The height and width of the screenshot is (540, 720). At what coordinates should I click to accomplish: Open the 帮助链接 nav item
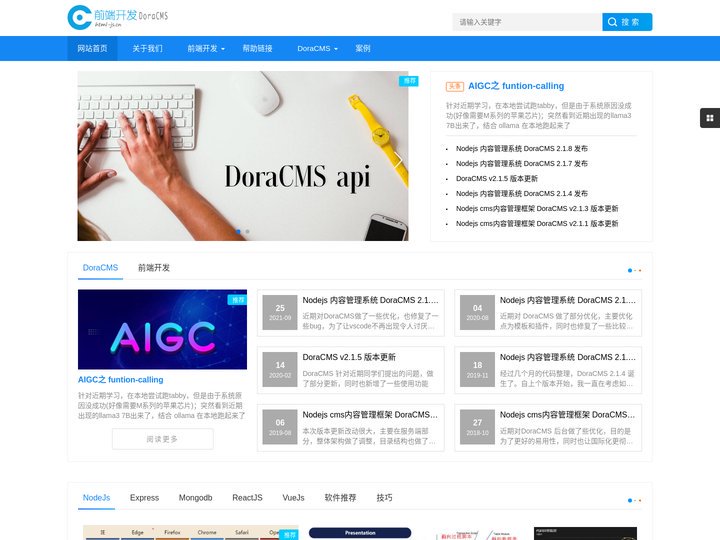pyautogui.click(x=258, y=48)
